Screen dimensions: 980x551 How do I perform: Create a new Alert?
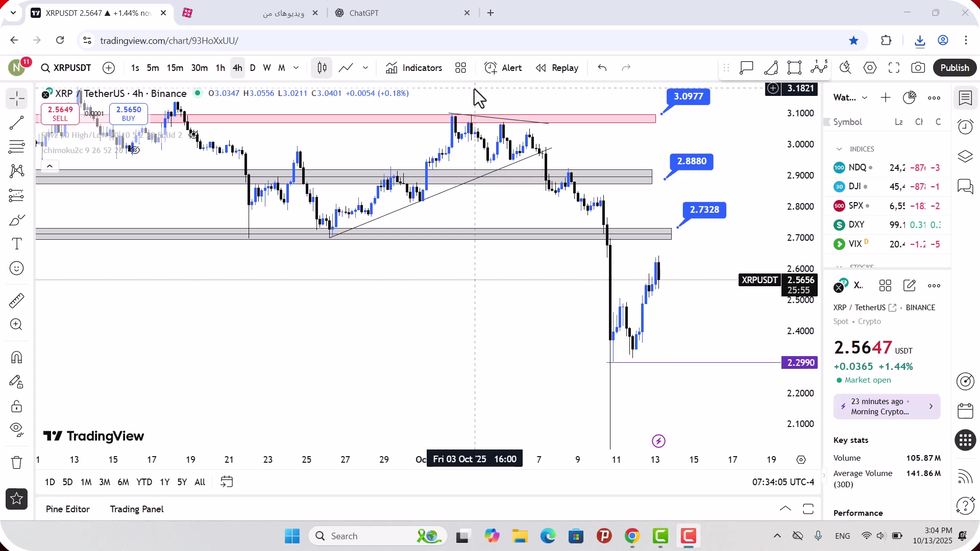tap(503, 68)
